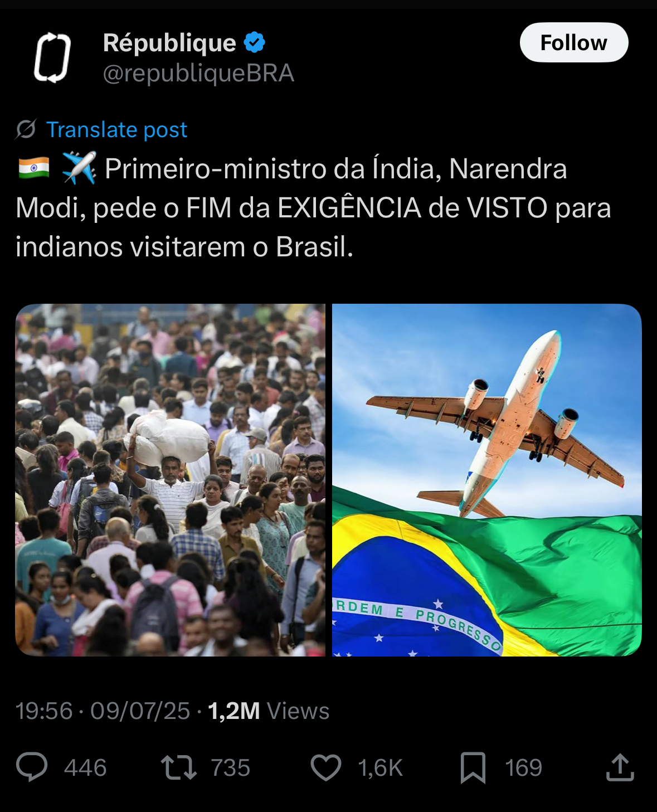This screenshot has height=812, width=657.
Task: Follow the République account
Action: pyautogui.click(x=574, y=42)
